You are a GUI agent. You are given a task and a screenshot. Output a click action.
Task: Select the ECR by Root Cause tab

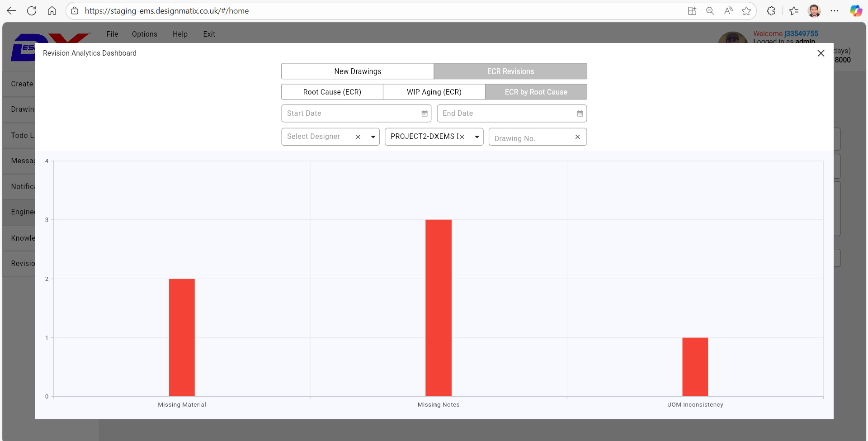[x=536, y=92]
